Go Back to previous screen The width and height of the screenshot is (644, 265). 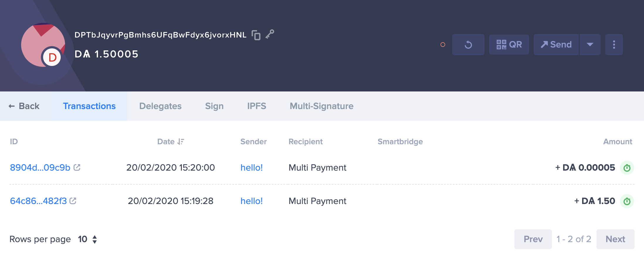(24, 106)
